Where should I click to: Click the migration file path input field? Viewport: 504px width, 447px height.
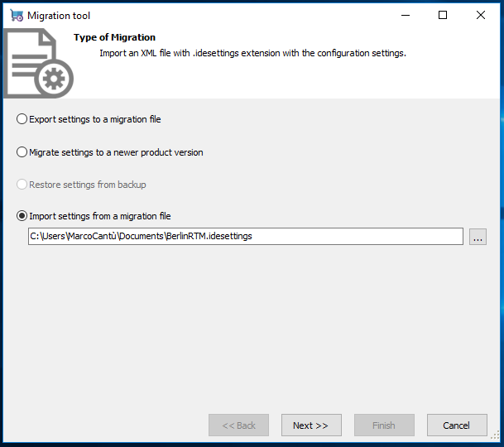point(246,237)
